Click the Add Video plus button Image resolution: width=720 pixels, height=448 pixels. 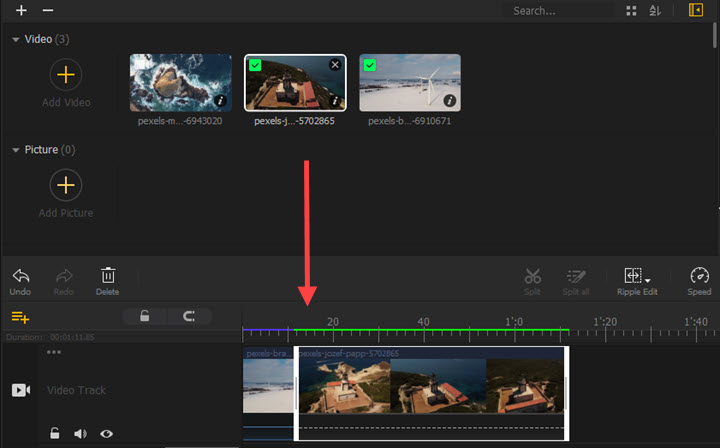pyautogui.click(x=66, y=74)
